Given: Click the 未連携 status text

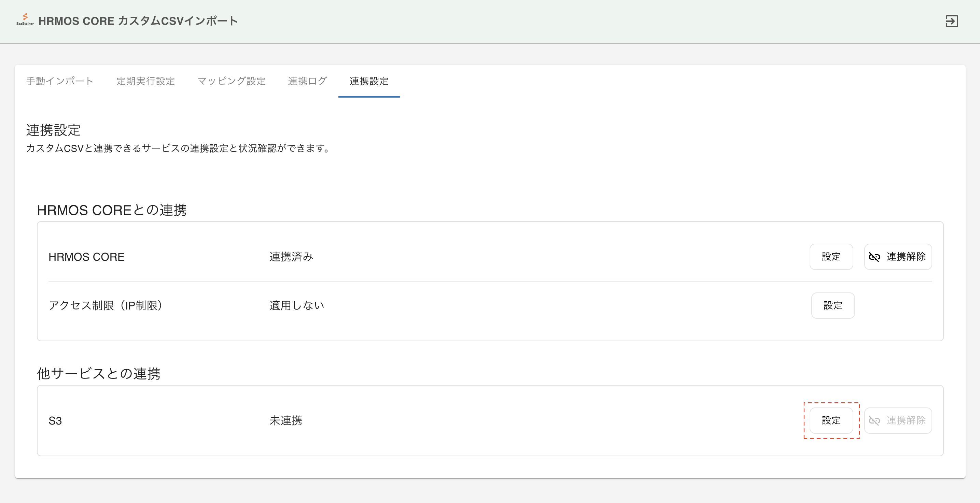Looking at the screenshot, I should (286, 420).
